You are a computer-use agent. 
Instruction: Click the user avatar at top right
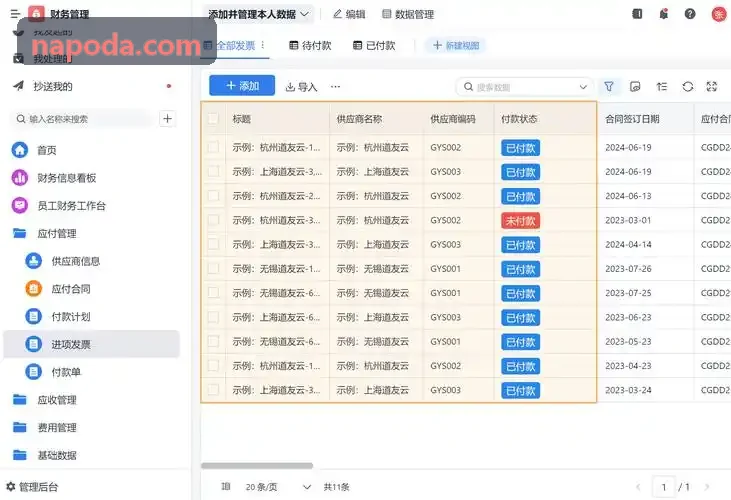pyautogui.click(x=719, y=14)
